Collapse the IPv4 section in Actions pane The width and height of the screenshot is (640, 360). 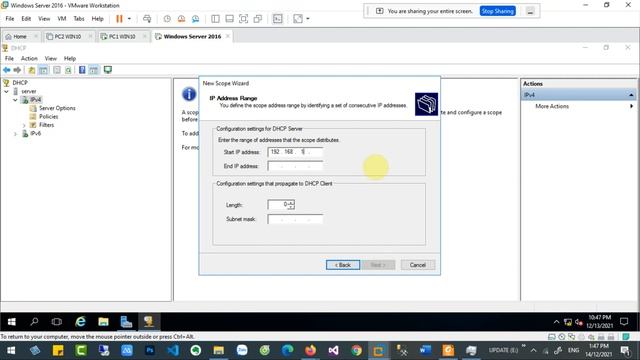click(631, 95)
